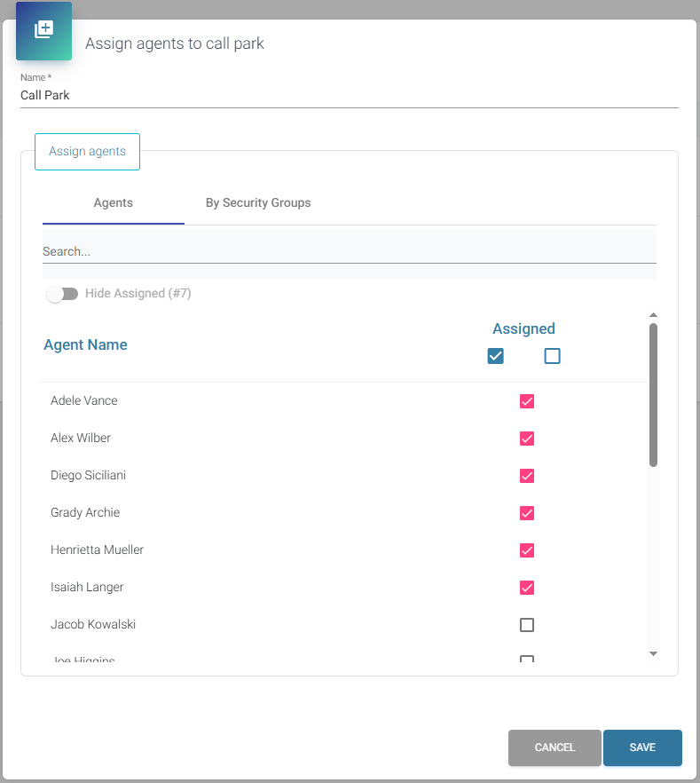Click the Assign agents section button
Screen dimensions: 700x783
(x=87, y=151)
